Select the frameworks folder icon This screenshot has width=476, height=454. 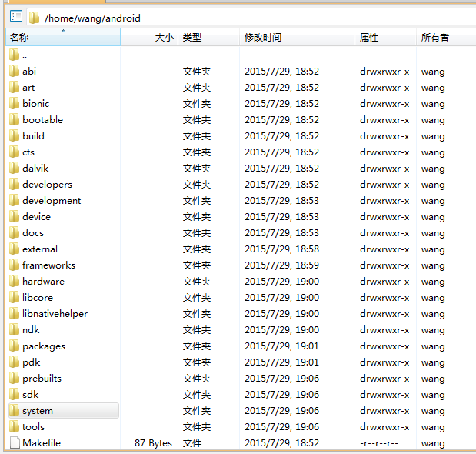coord(15,265)
